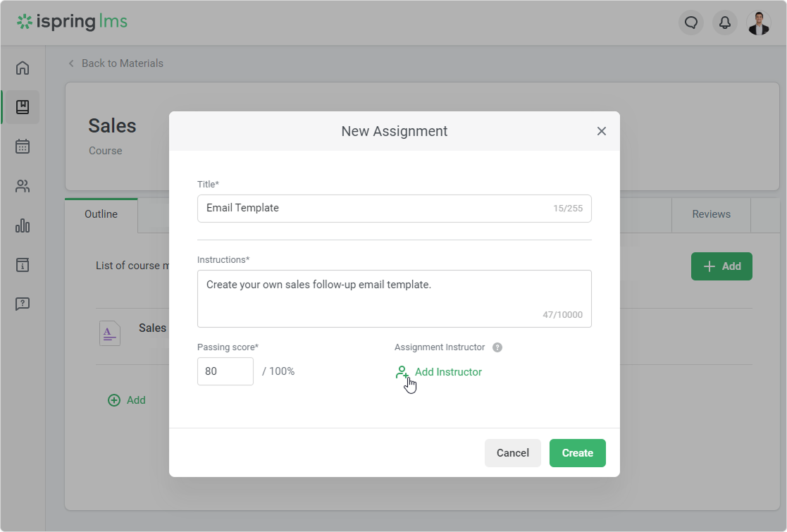Click the Add Instructor link
This screenshot has height=532, width=787.
point(447,372)
